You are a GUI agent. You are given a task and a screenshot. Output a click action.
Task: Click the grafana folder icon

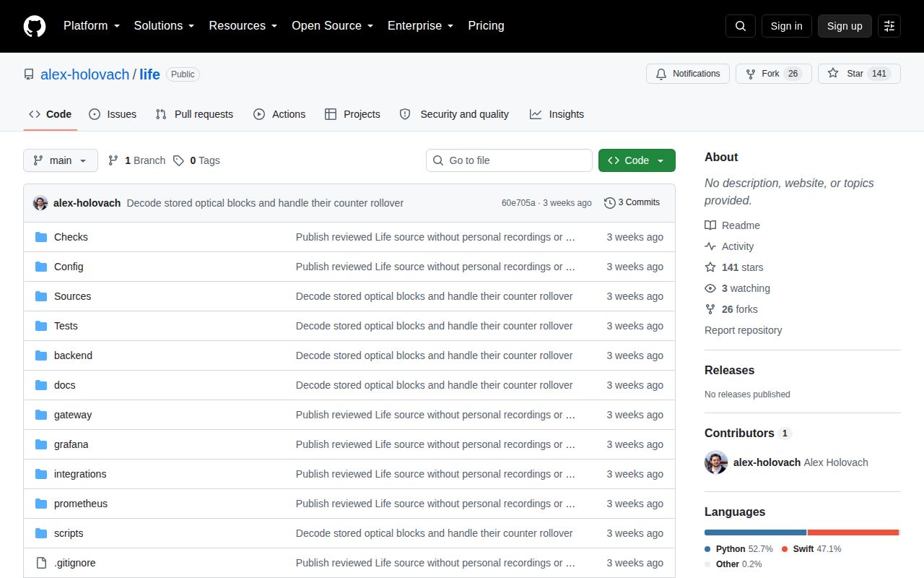click(x=41, y=444)
